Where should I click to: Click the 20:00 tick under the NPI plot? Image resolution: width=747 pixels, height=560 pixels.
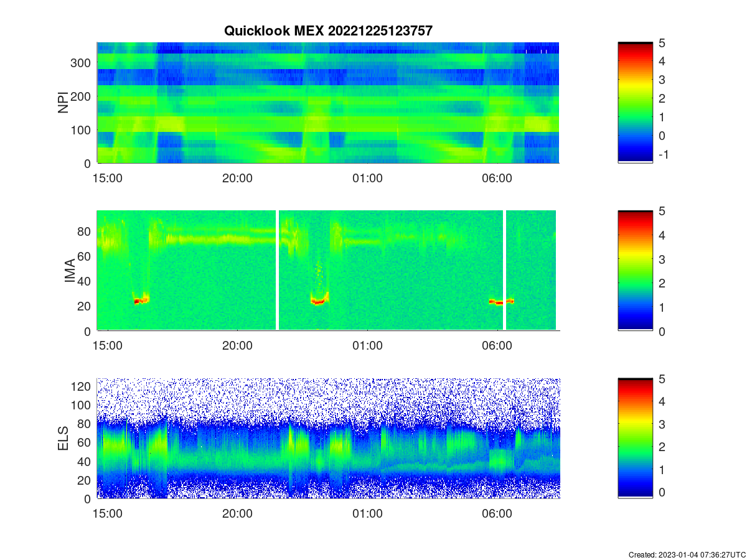(x=237, y=177)
